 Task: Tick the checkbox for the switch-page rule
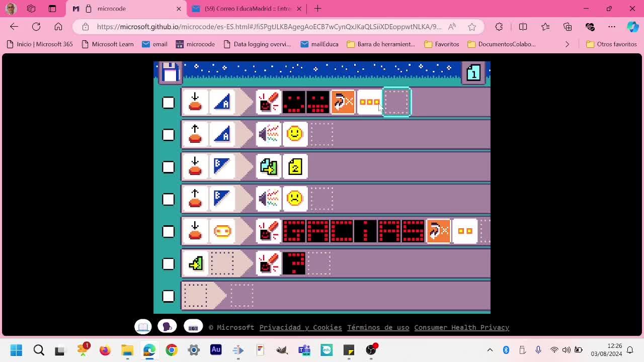coord(169,167)
